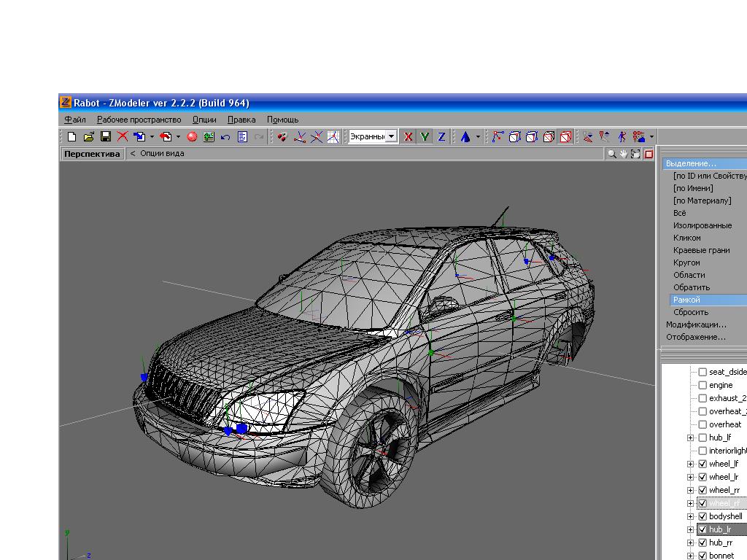Open the Import icon's dropdown arrow
The image size is (747, 560).
click(152, 137)
